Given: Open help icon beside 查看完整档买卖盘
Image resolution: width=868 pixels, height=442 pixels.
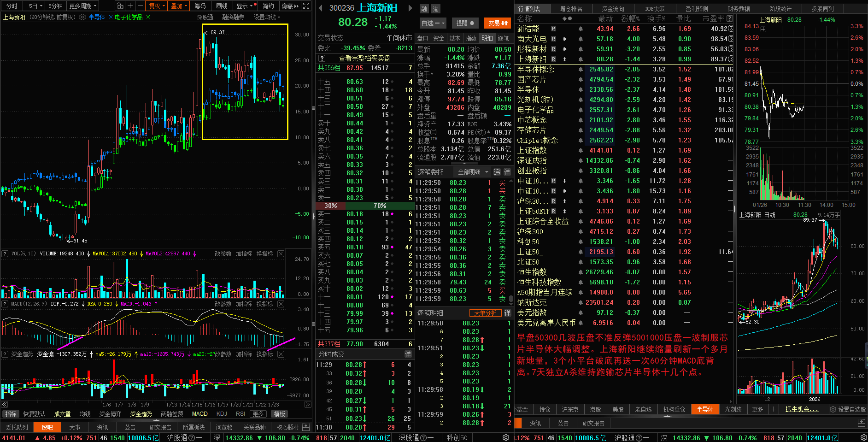Looking at the screenshot, I should pos(322,59).
